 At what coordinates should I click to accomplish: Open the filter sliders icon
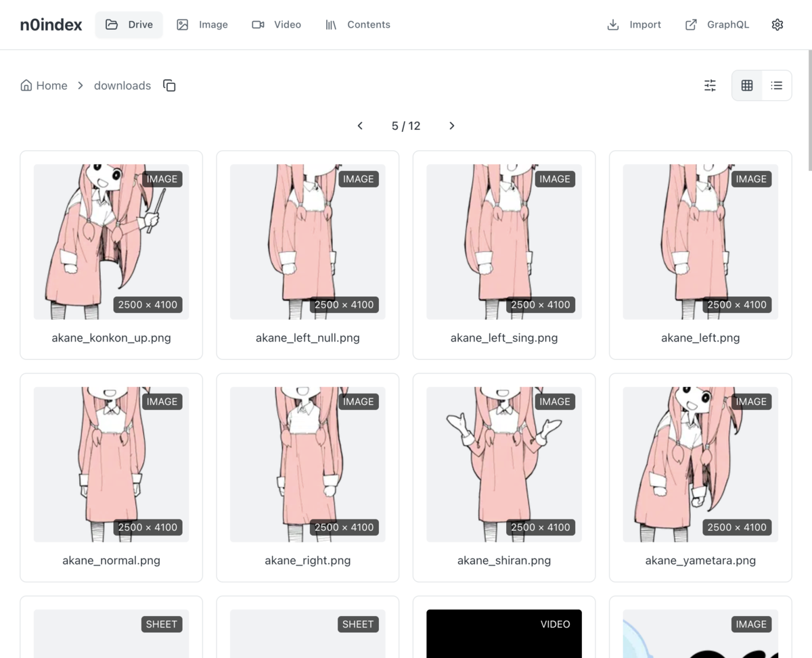[x=710, y=85]
